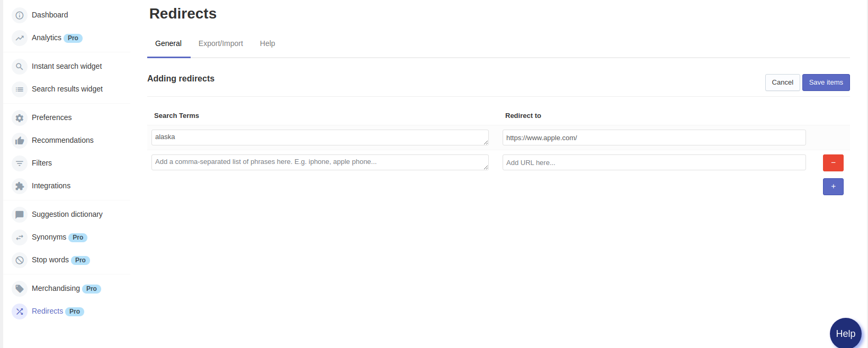Click the Merchandising tag icon

coord(20,289)
